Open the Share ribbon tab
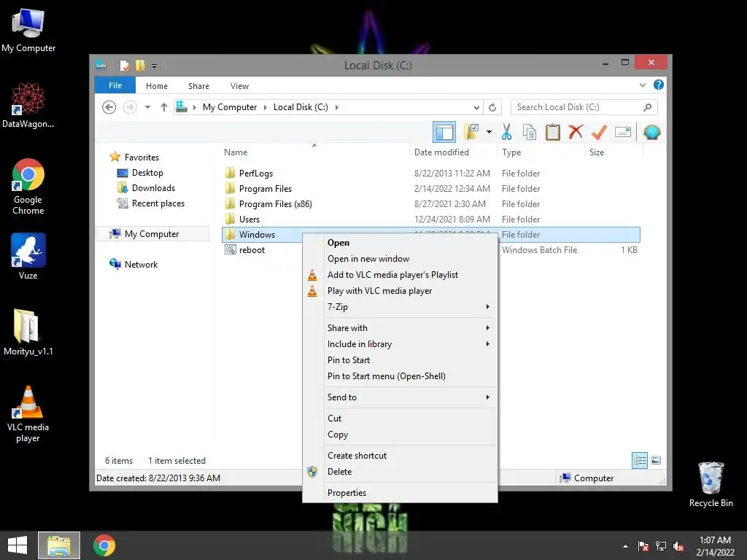This screenshot has height=560, width=747. (x=198, y=86)
